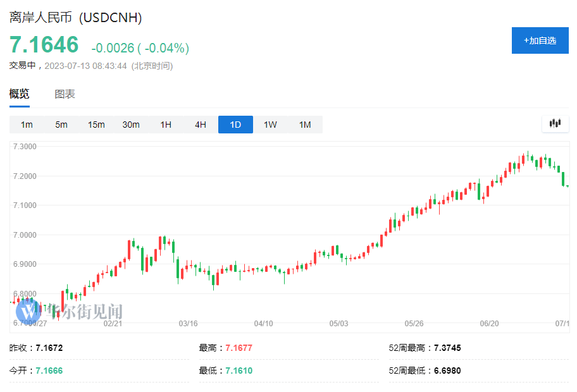Switch to the 30m interval
The image size is (577, 392).
pos(131,125)
